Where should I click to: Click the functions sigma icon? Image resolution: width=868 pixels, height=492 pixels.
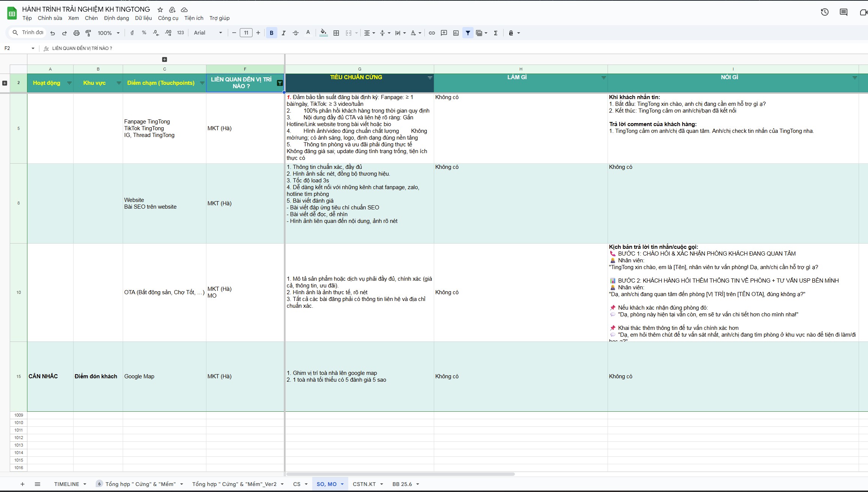[496, 33]
